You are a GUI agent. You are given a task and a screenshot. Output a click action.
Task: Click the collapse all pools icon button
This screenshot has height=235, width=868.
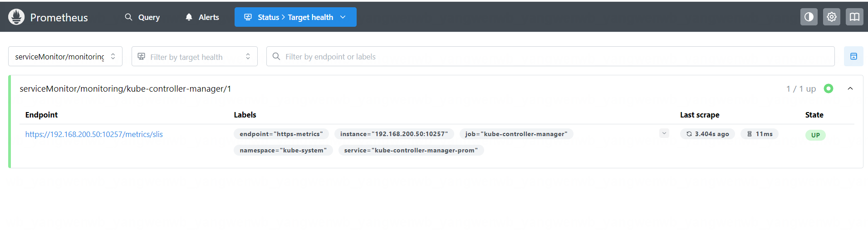[853, 57]
